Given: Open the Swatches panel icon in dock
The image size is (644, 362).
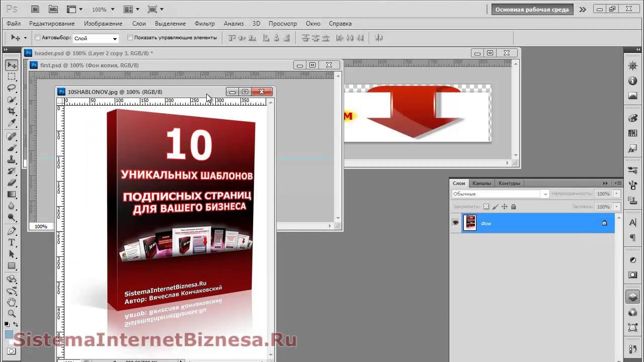Looking at the screenshot, I should tap(633, 133).
